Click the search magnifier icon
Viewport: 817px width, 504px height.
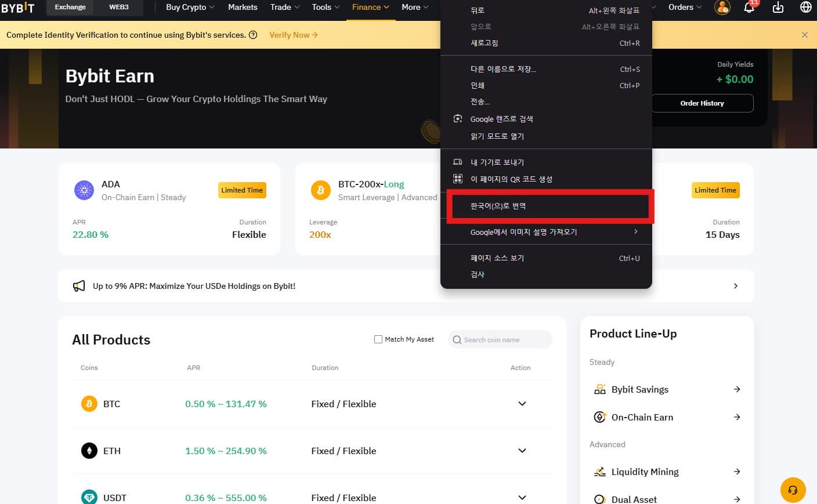[x=457, y=340]
